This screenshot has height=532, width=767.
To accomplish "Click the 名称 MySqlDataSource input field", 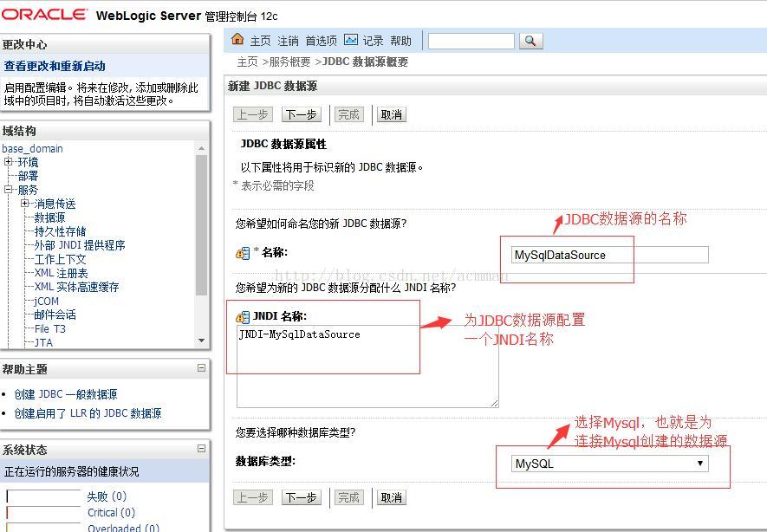I will (x=609, y=255).
